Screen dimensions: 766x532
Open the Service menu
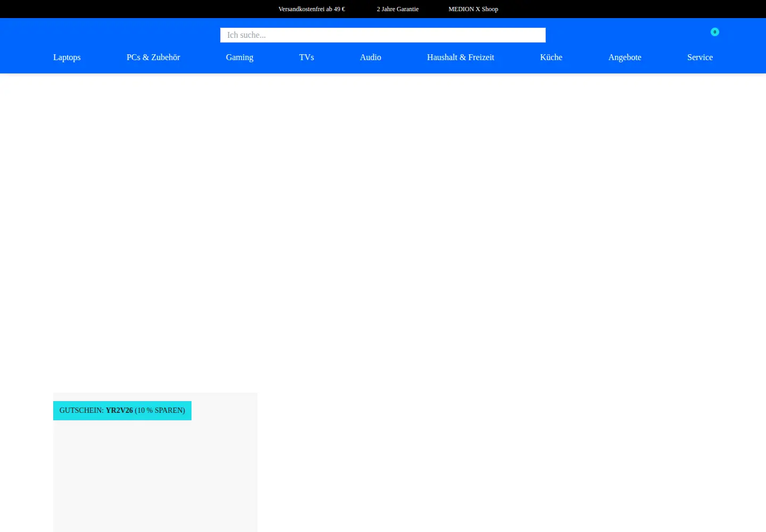(x=700, y=57)
